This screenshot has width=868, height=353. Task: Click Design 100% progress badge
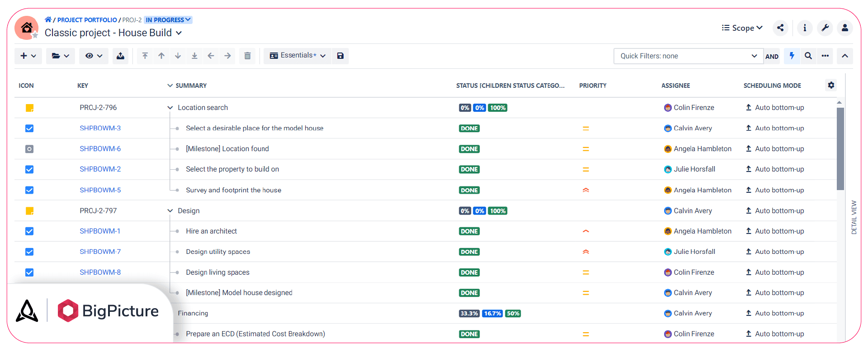pyautogui.click(x=497, y=211)
